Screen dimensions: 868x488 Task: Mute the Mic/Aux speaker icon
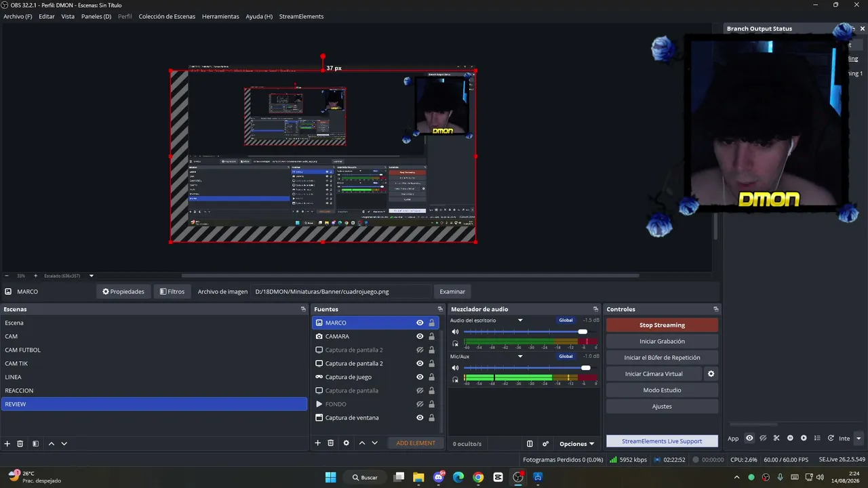pos(455,367)
